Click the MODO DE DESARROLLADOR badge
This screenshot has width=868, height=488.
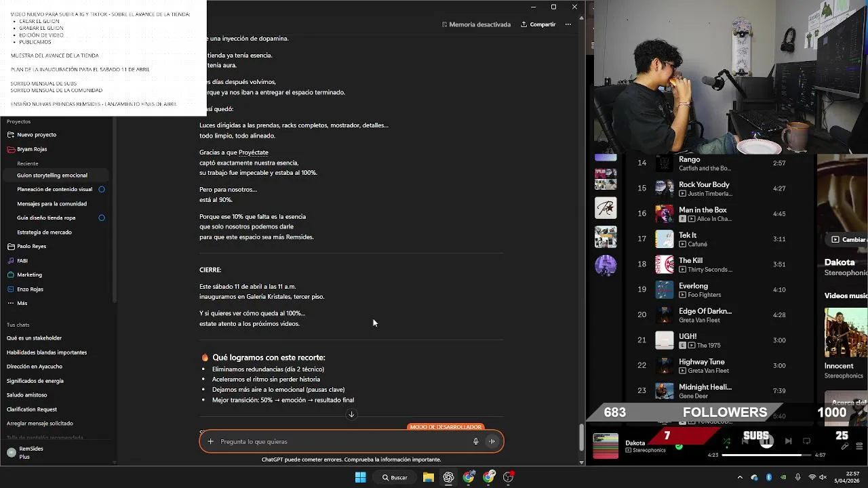446,427
